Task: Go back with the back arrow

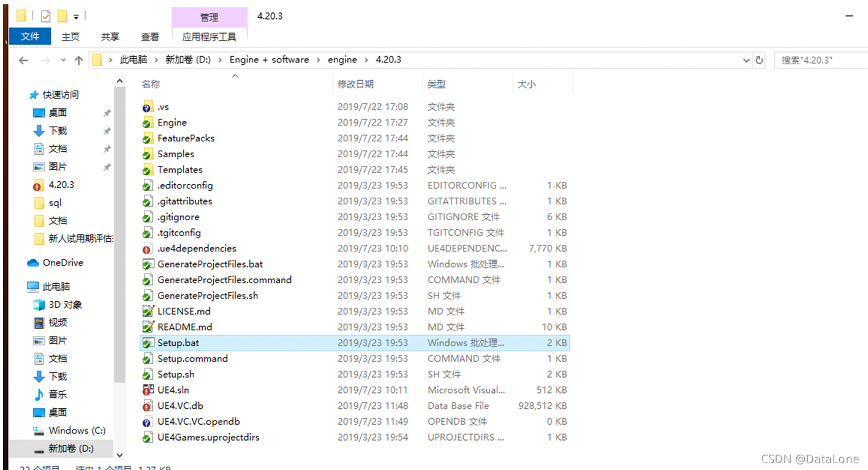Action: coord(23,60)
